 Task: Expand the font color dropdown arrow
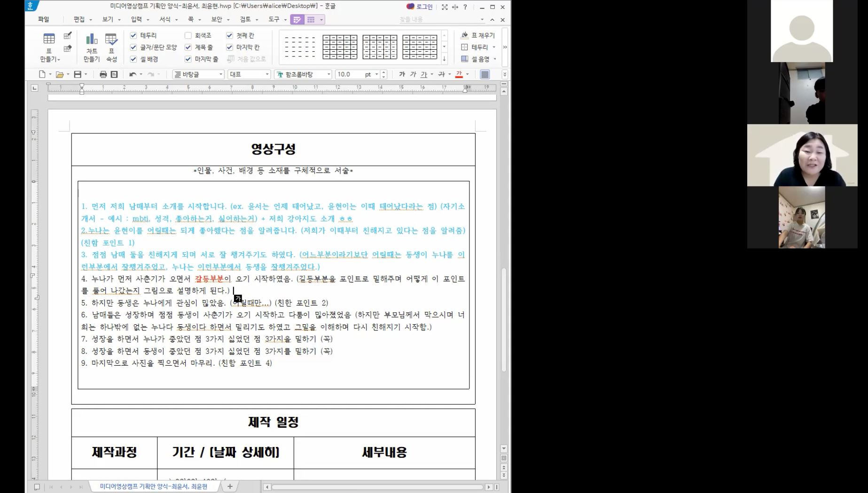[467, 74]
